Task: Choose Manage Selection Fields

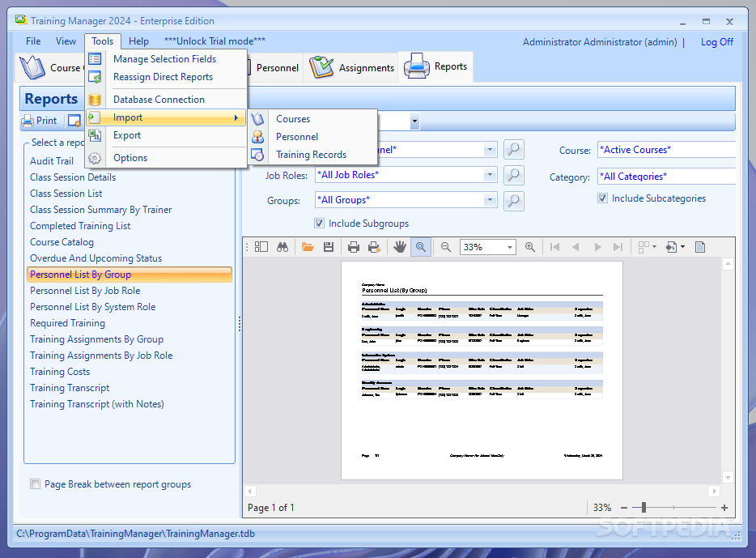Action: pyautogui.click(x=167, y=59)
